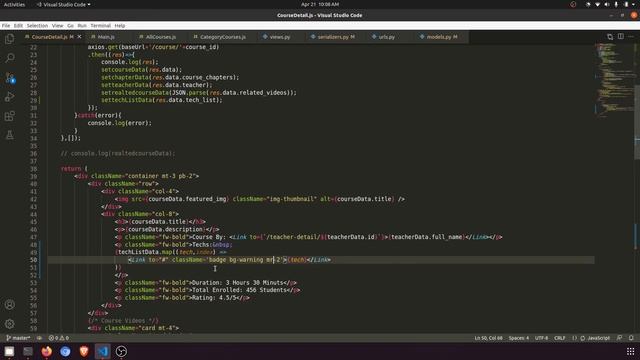The height and width of the screenshot is (360, 640).
Task: Switch to the CategoryCourses.js tab
Action: coord(222,37)
